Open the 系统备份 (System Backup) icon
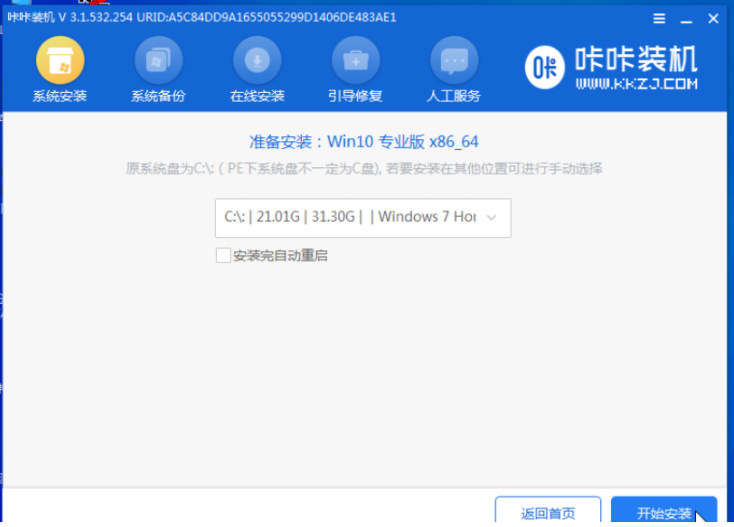The height and width of the screenshot is (527, 734). [158, 62]
